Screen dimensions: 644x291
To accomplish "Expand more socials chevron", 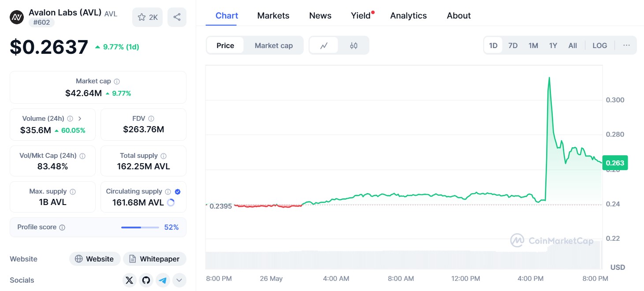I will [179, 280].
